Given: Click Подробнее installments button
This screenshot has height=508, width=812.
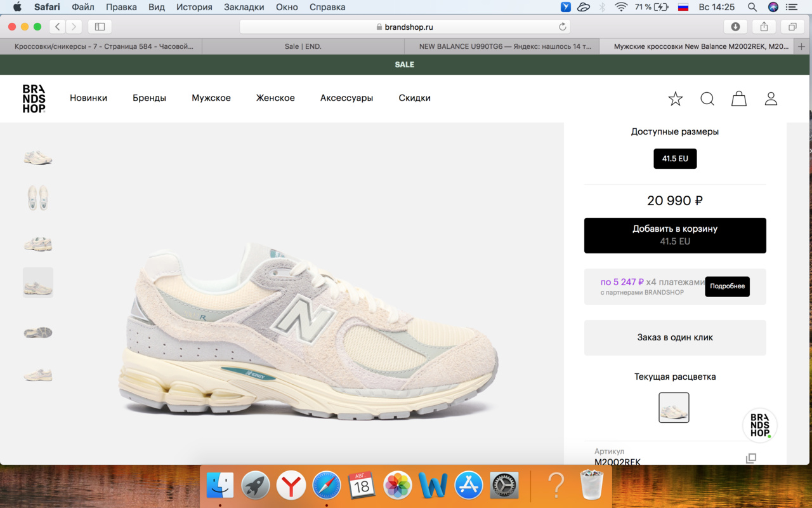Looking at the screenshot, I should 727,286.
